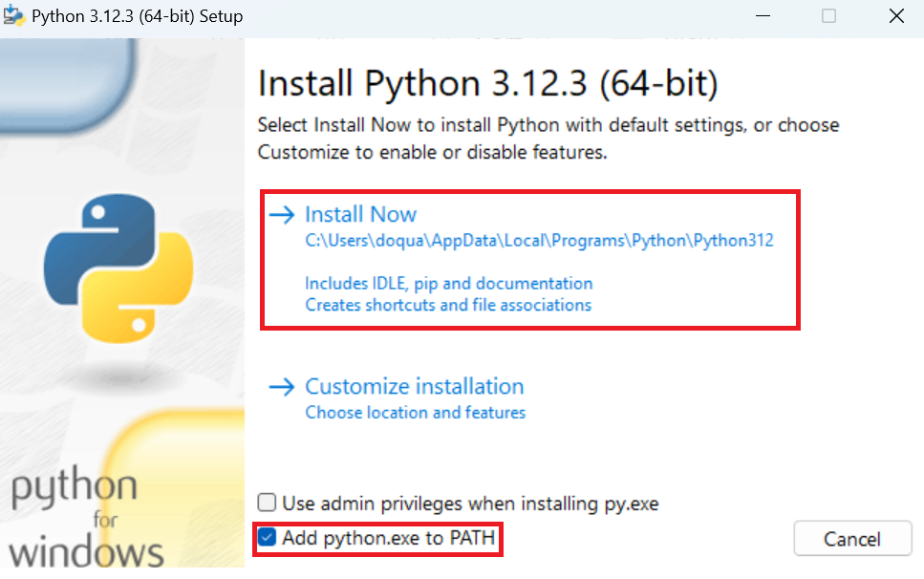The image size is (924, 579).
Task: Select the installation description paragraph text
Action: tap(548, 139)
